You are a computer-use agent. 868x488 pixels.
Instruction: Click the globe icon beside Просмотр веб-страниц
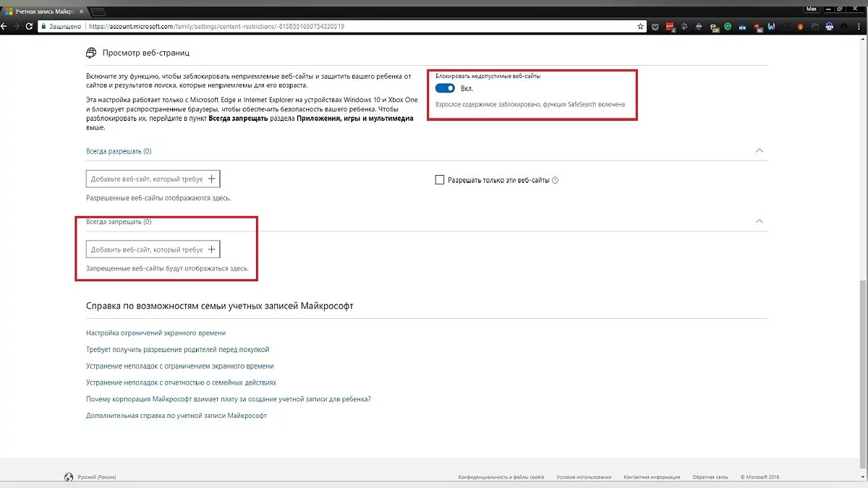pyautogui.click(x=90, y=53)
